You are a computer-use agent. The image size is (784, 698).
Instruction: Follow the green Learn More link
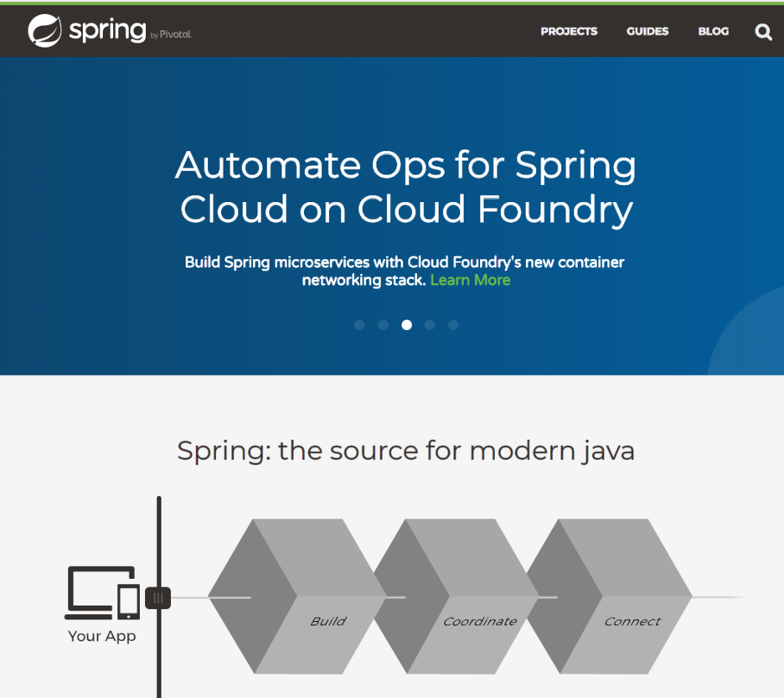click(x=470, y=280)
